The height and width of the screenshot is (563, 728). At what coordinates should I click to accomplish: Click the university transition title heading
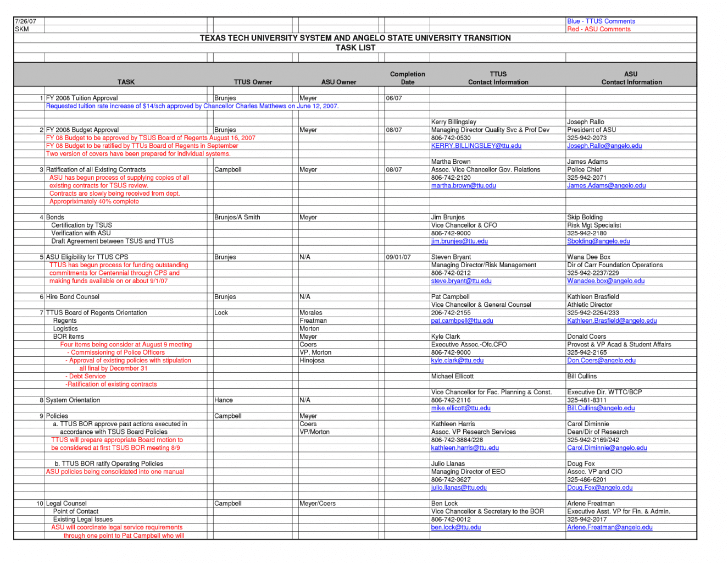[x=355, y=38]
